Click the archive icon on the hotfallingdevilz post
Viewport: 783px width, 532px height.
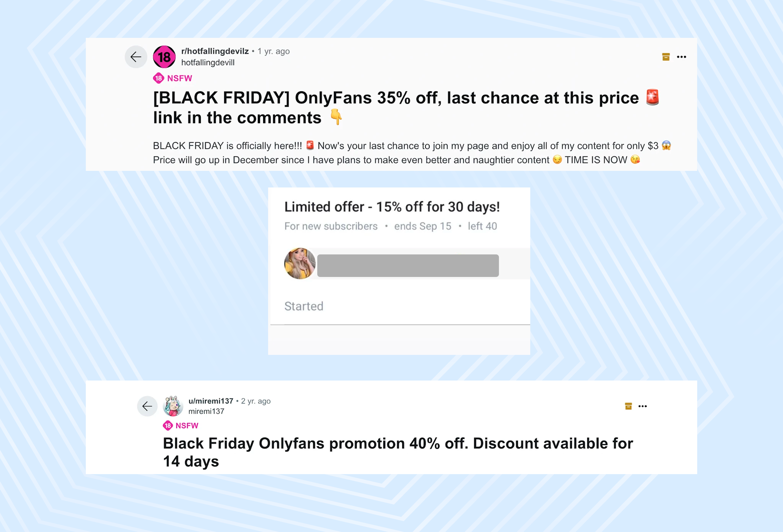click(666, 57)
